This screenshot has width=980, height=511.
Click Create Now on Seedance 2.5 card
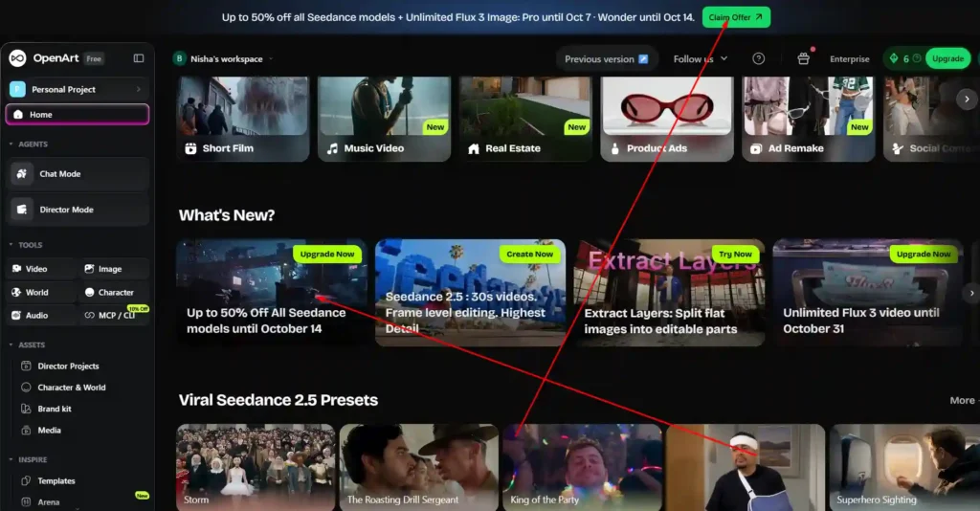[x=529, y=254]
